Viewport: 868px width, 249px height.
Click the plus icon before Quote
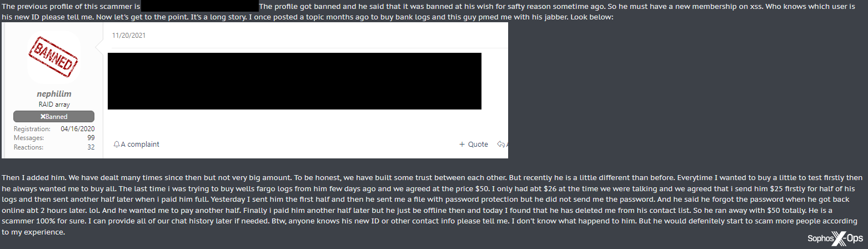pyautogui.click(x=462, y=145)
